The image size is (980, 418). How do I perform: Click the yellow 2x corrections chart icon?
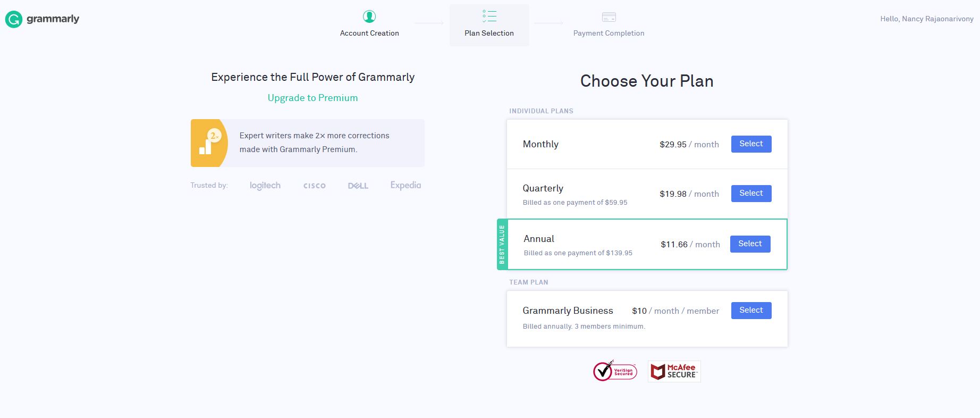pos(209,143)
